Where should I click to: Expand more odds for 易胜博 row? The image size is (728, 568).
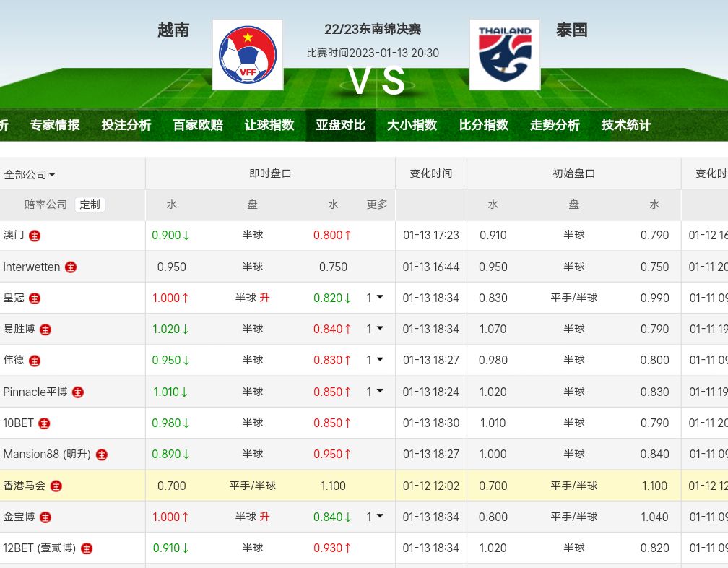click(x=375, y=329)
